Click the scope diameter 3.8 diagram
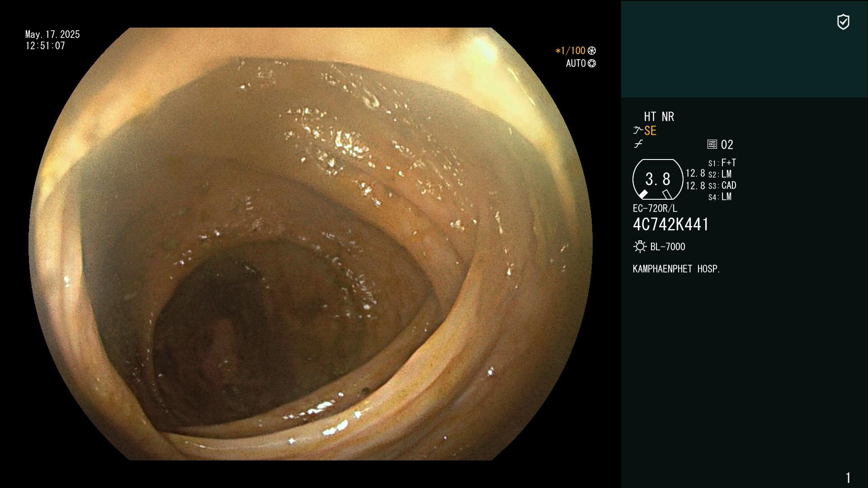 click(658, 179)
